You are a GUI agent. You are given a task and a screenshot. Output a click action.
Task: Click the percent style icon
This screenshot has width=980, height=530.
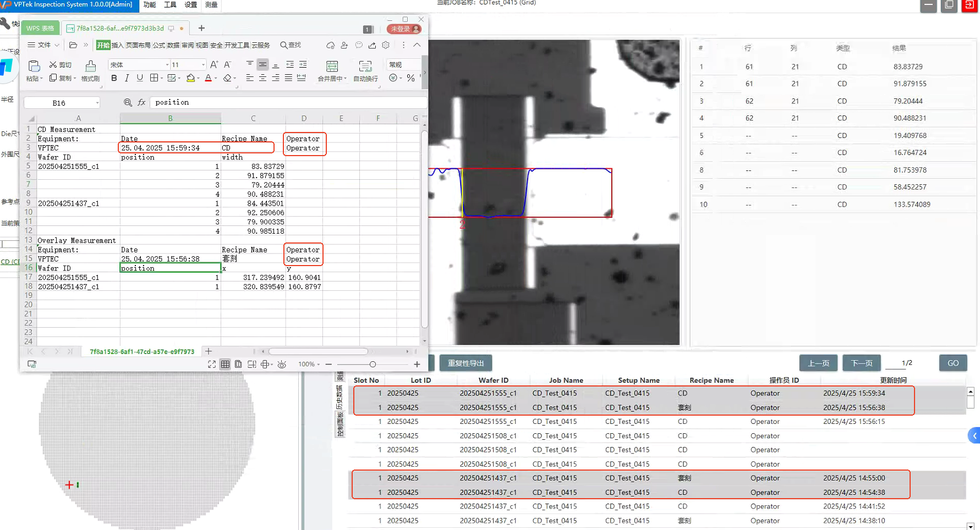click(x=410, y=78)
